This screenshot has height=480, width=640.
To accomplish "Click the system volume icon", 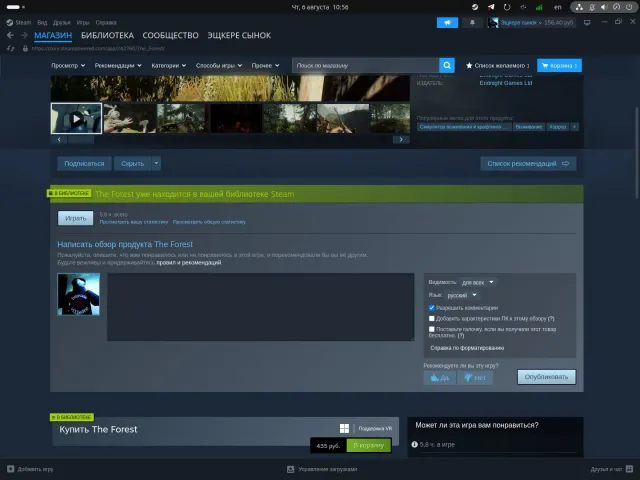I will 604,7.
